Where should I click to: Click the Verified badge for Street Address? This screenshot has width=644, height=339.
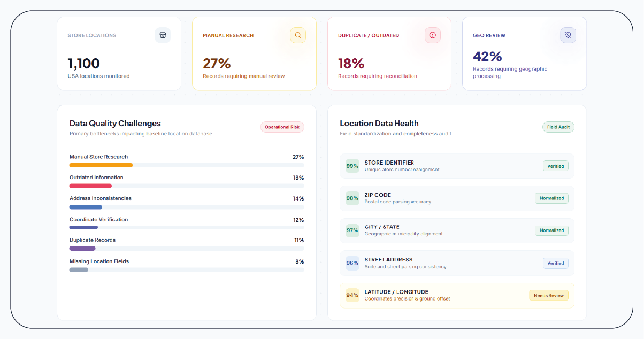pos(556,263)
